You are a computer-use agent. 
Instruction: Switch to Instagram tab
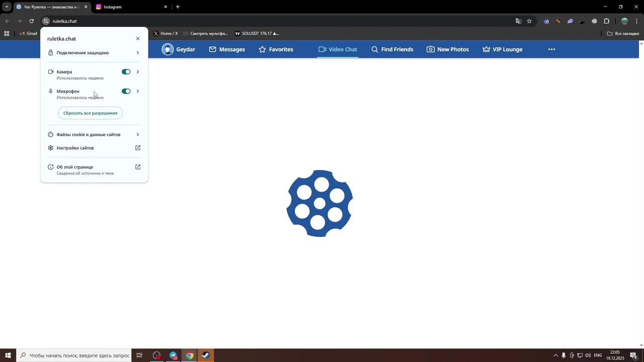131,7
